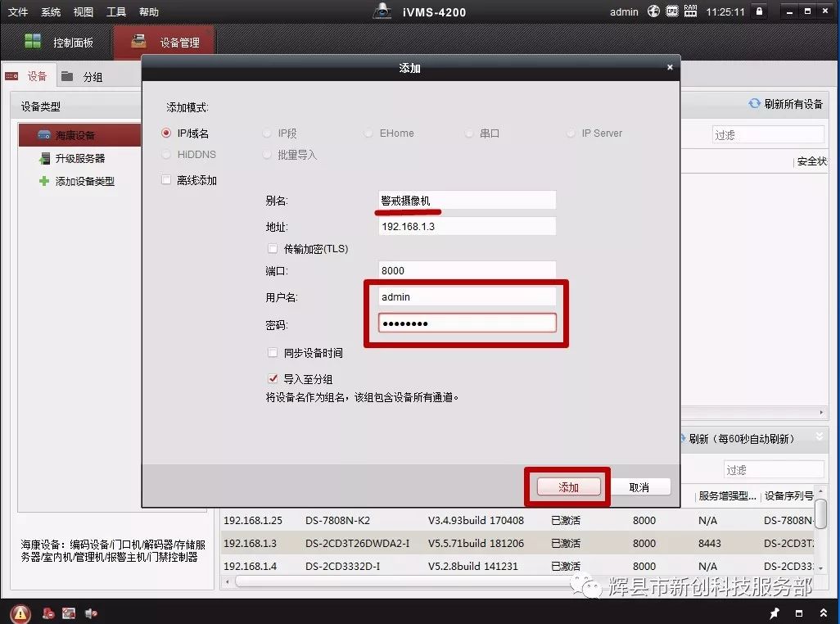The height and width of the screenshot is (624, 840).
Task: Select row with IP 192.168.1.4
Action: 517,566
